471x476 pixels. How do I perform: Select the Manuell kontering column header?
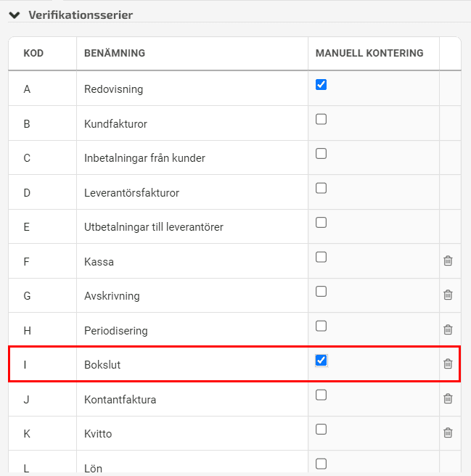pyautogui.click(x=369, y=53)
